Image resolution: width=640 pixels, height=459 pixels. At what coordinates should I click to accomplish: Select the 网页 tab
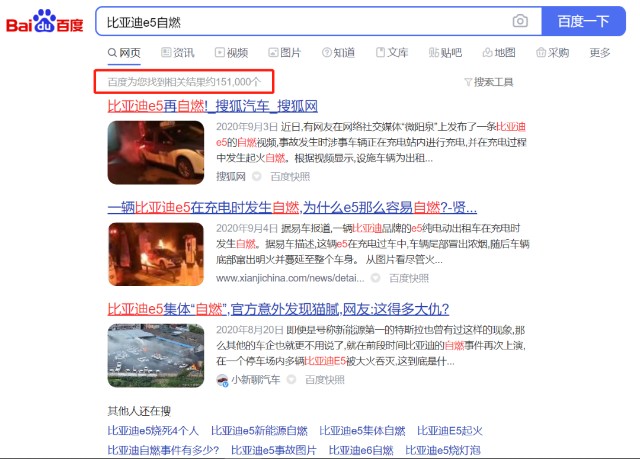124,53
